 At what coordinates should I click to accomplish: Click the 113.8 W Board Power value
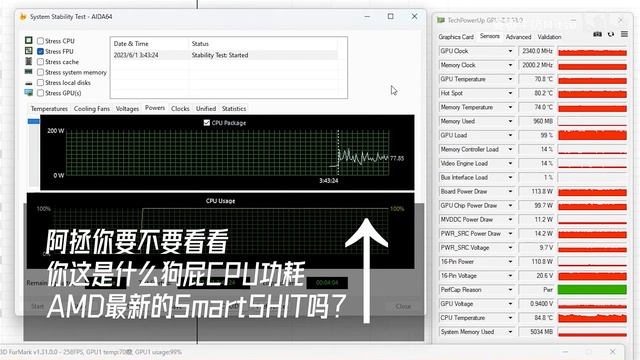click(x=537, y=191)
